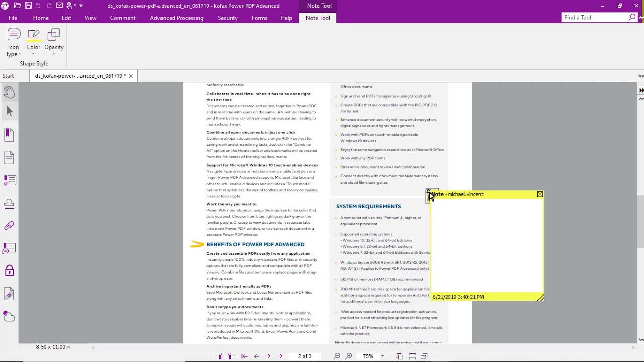Go to the previous page
Image resolution: width=644 pixels, height=362 pixels.
[256, 356]
